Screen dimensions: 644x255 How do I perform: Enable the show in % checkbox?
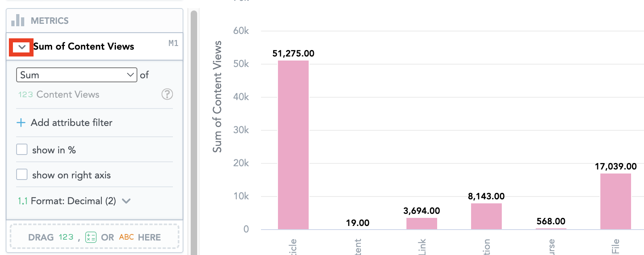22,150
